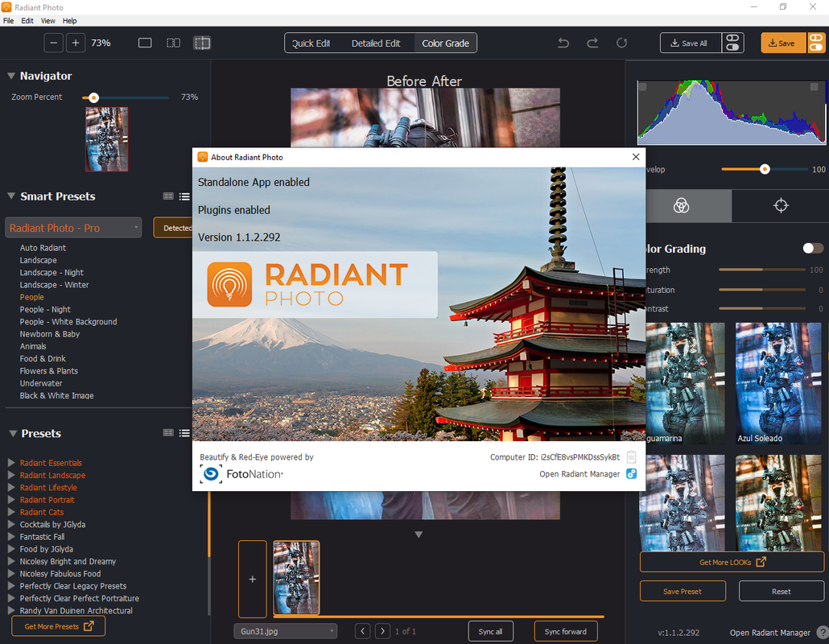Switch to Quick Edit tab
Image resolution: width=829 pixels, height=644 pixels.
[311, 43]
